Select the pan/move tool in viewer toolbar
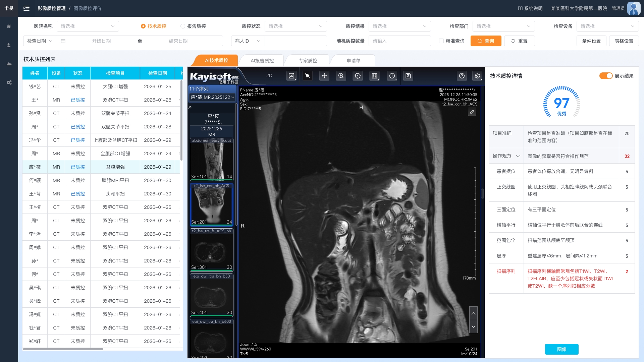Image resolution: width=644 pixels, height=362 pixels. coord(324,76)
